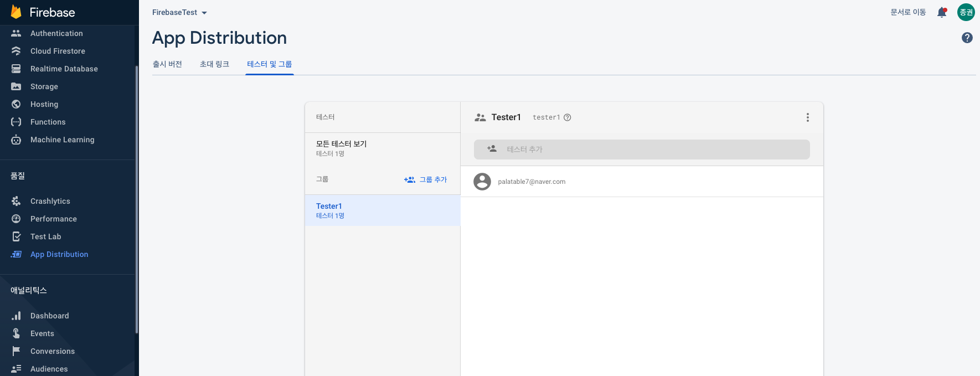This screenshot has height=376, width=980.
Task: Open Performance menu item
Action: tap(54, 219)
